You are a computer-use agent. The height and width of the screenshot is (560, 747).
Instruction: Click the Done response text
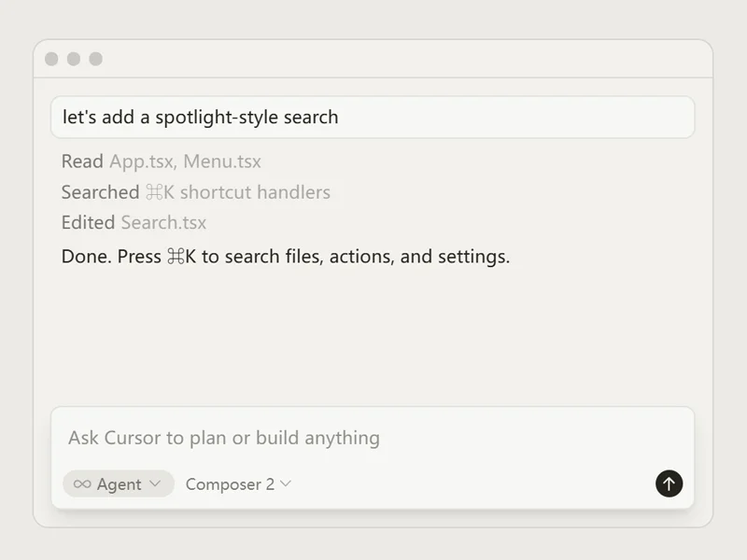click(286, 257)
